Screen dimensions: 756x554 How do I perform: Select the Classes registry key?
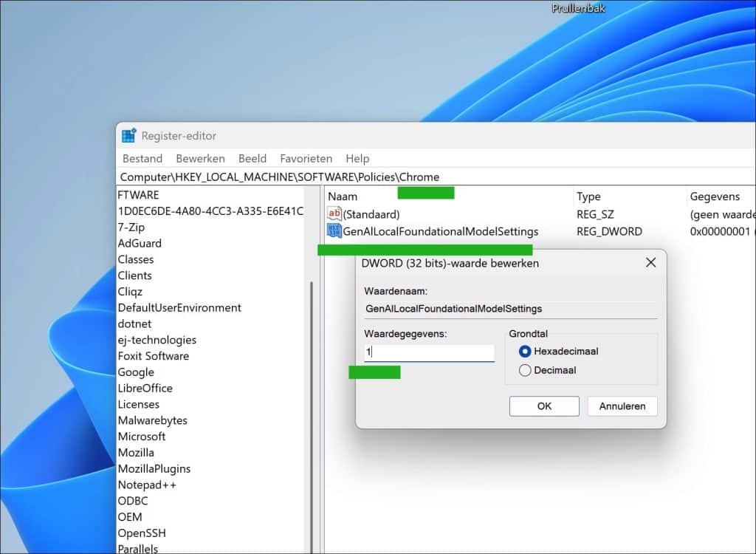(x=136, y=259)
